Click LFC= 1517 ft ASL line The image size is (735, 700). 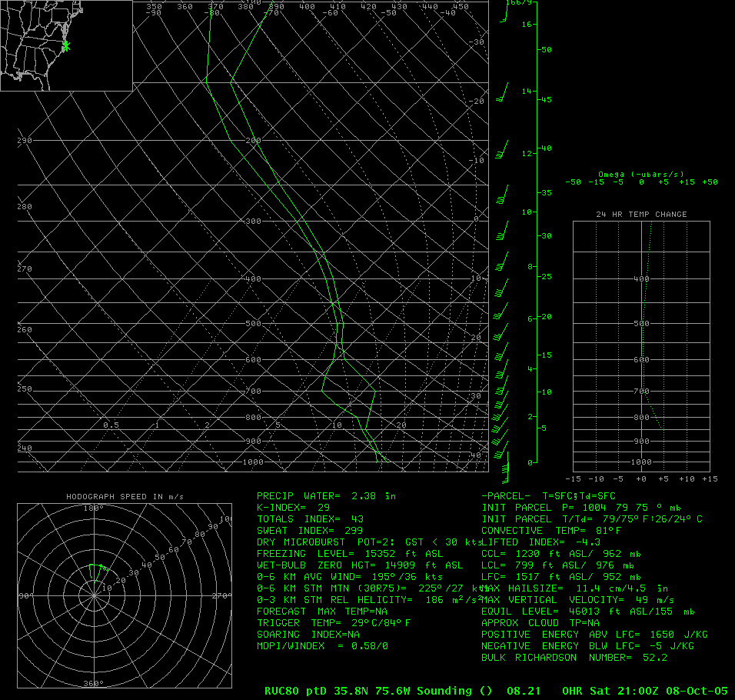tap(561, 577)
